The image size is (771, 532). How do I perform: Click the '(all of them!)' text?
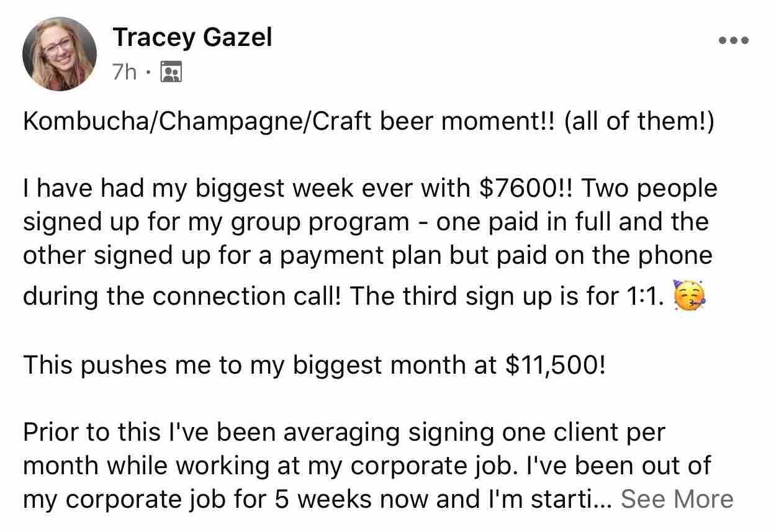640,122
